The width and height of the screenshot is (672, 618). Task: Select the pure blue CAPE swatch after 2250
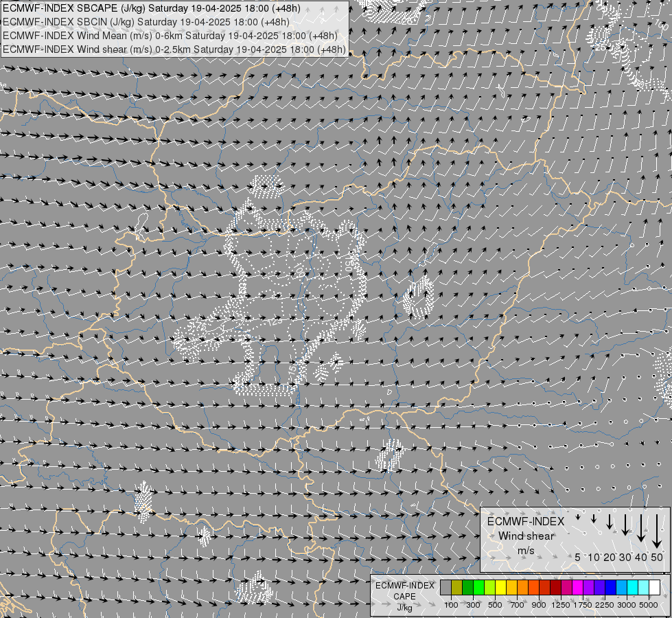pos(611,588)
